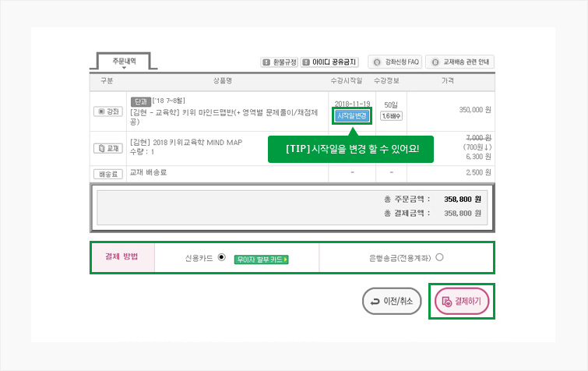Open the 환불규정 refund policy button

pyautogui.click(x=279, y=62)
